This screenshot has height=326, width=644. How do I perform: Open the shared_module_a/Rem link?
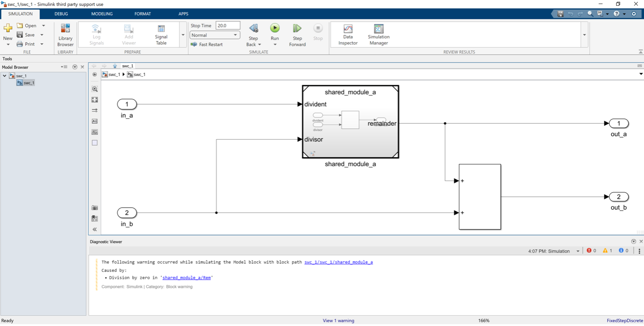pos(186,278)
